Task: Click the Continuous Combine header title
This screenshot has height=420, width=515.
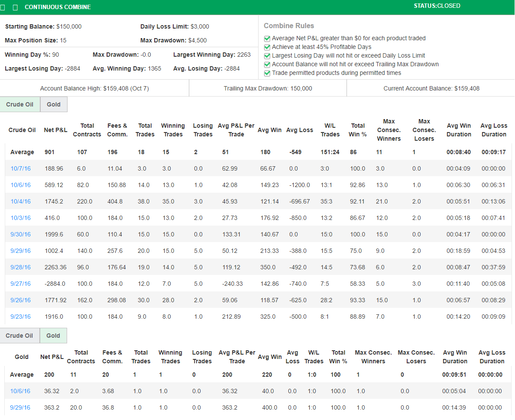Action: (x=58, y=7)
